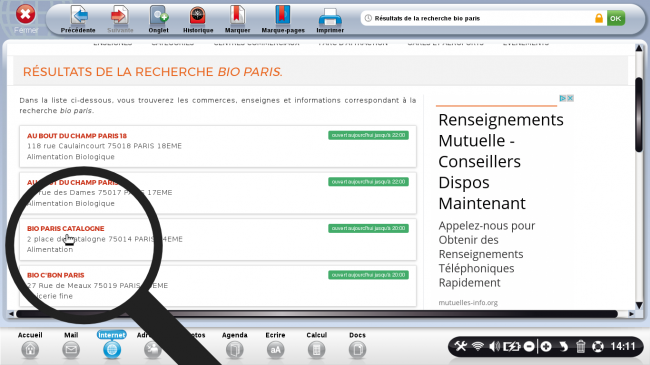Image resolution: width=650 pixels, height=365 pixels.
Task: Click the speaker volume icon
Action: tap(494, 346)
